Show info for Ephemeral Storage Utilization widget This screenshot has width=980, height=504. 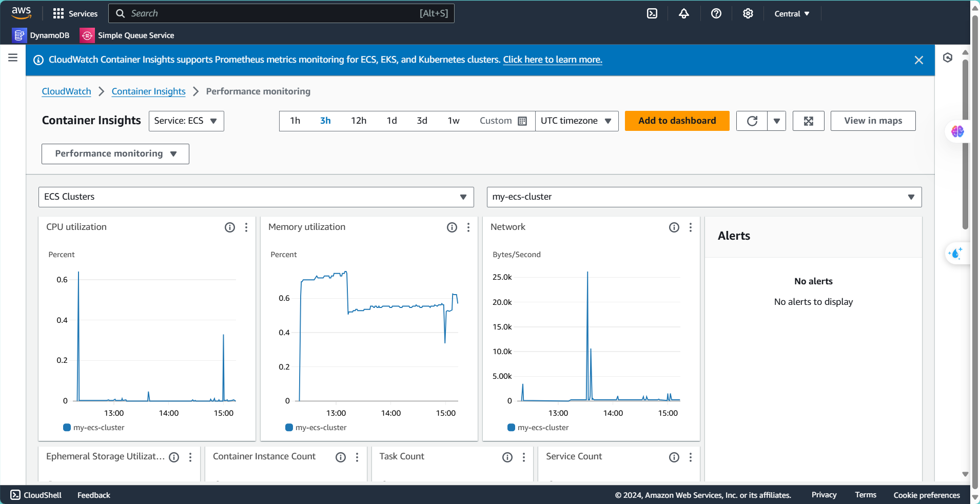pos(174,457)
